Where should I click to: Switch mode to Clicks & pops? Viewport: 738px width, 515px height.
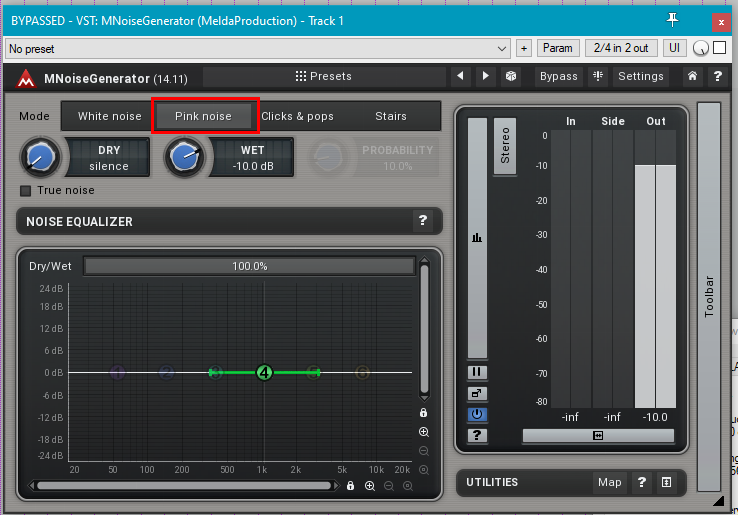297,116
